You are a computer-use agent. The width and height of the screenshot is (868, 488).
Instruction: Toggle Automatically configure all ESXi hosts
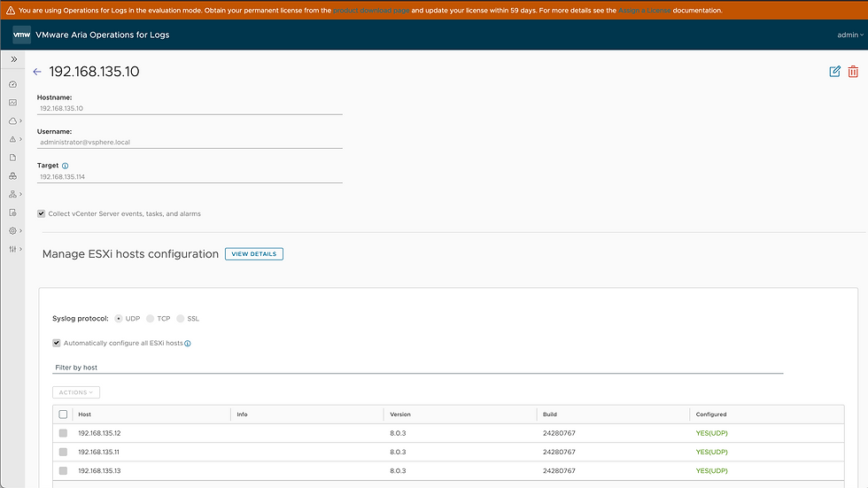57,343
